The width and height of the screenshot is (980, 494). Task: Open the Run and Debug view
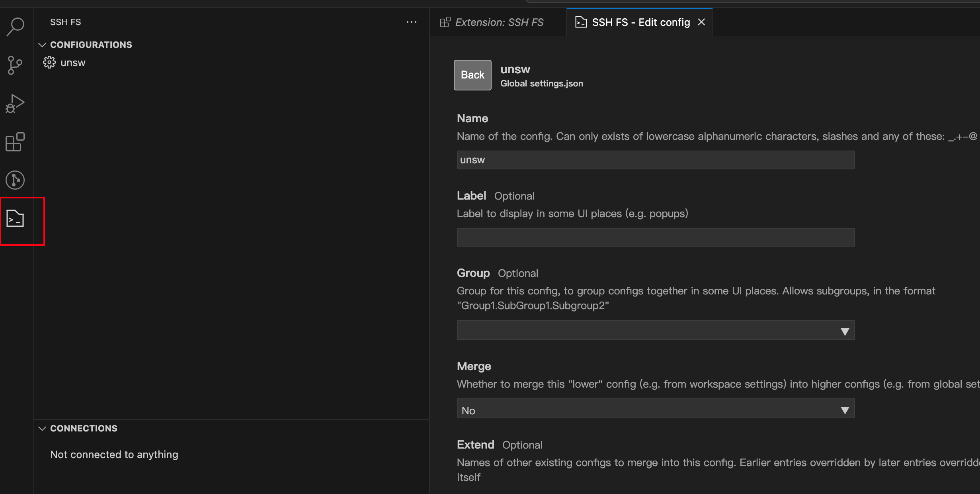16,104
